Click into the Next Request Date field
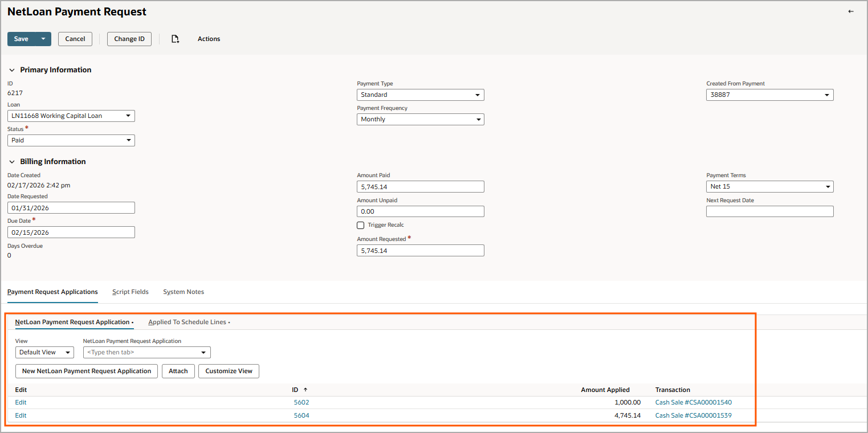This screenshot has height=433, width=868. click(x=769, y=211)
